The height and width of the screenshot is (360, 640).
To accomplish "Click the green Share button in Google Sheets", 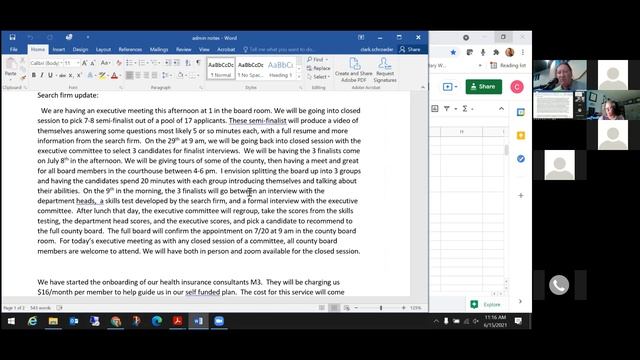I will (484, 87).
